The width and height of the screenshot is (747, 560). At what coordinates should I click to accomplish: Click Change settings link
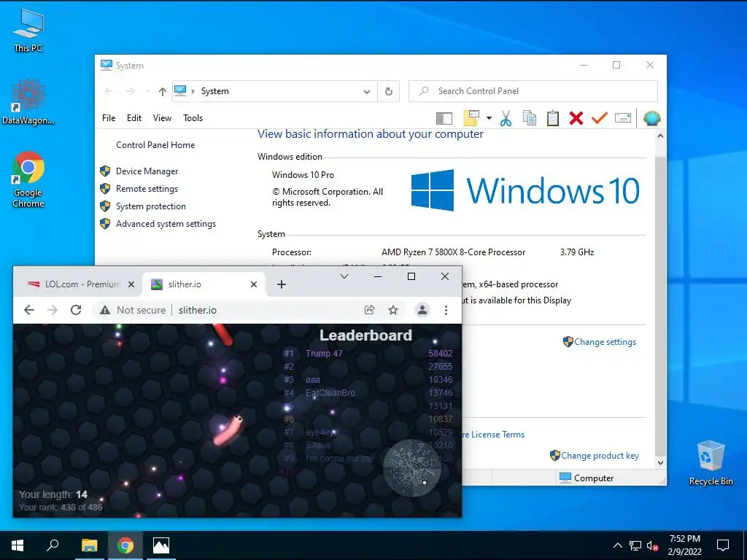[605, 342]
